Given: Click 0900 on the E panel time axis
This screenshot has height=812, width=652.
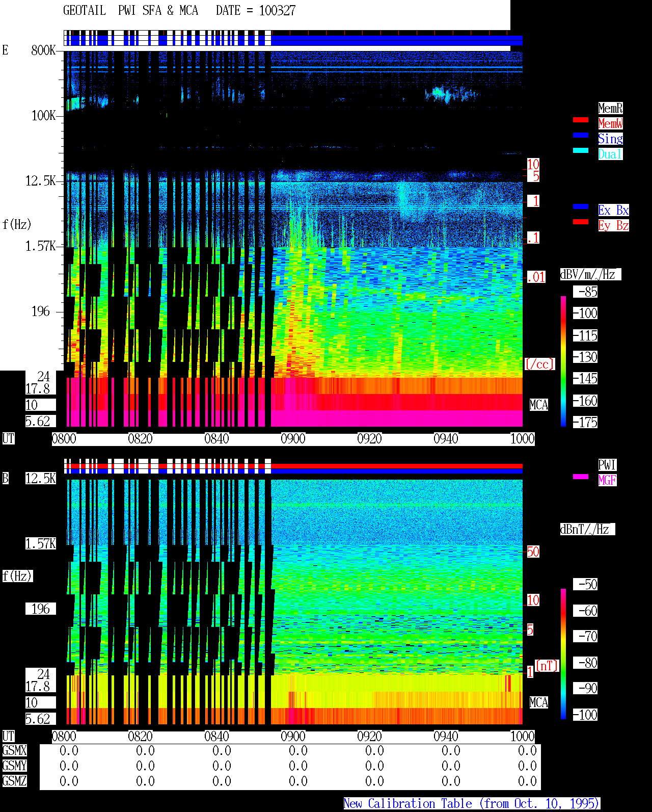Looking at the screenshot, I should (293, 438).
